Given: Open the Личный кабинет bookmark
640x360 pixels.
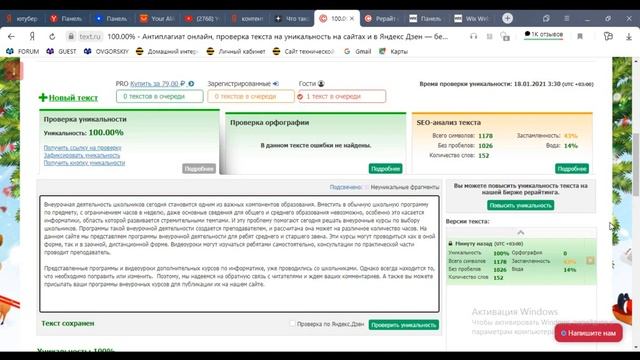Looking at the screenshot, I should pos(236,51).
